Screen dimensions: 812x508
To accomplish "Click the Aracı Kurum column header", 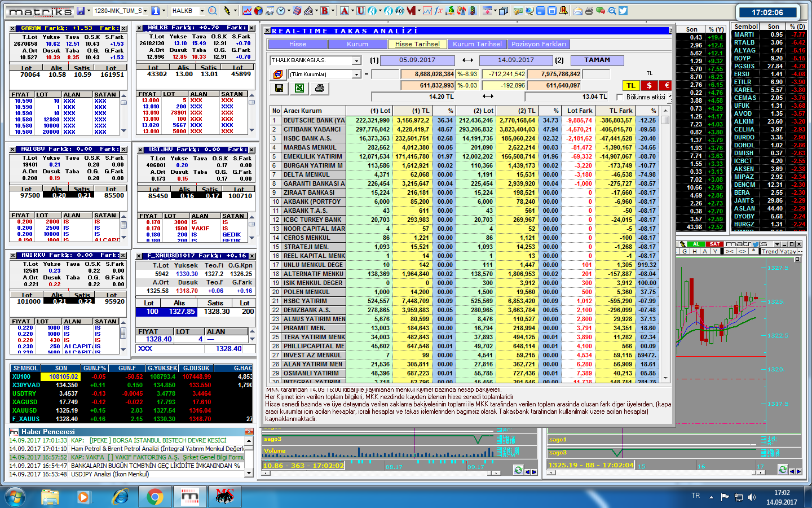I will tap(314, 111).
